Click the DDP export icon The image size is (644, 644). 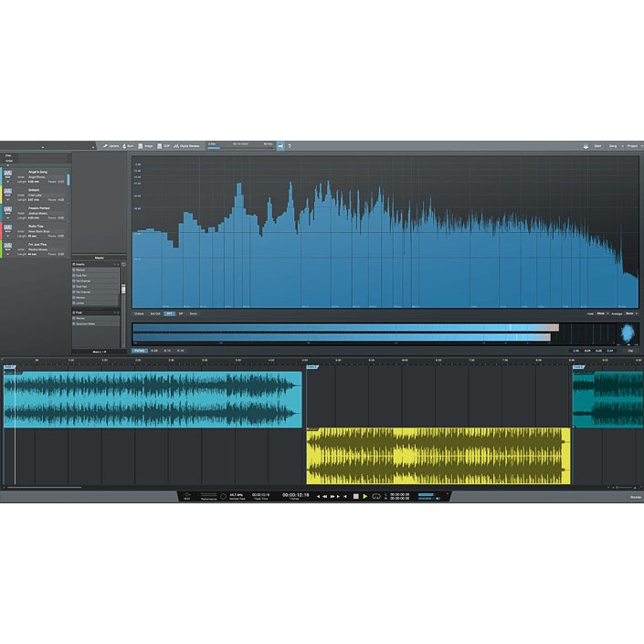pyautogui.click(x=164, y=146)
